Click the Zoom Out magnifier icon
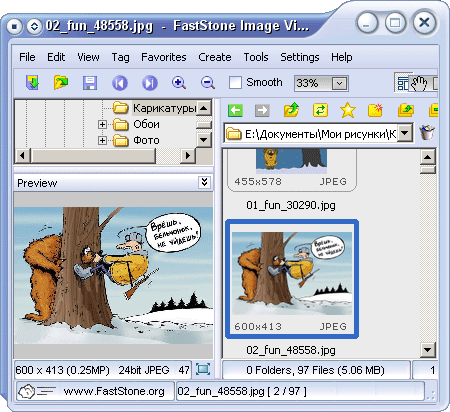The height and width of the screenshot is (412, 450). [x=208, y=82]
